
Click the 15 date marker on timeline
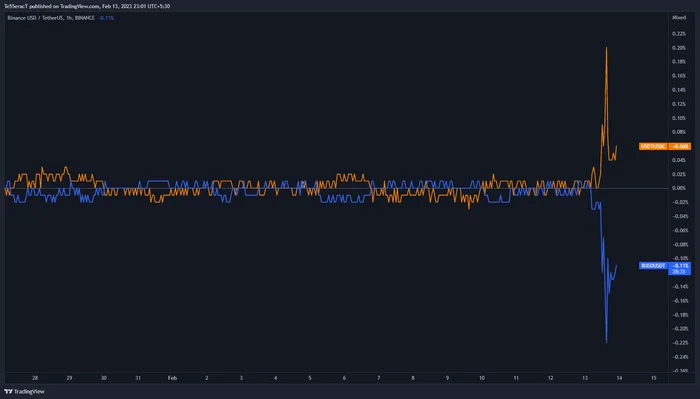(654, 378)
